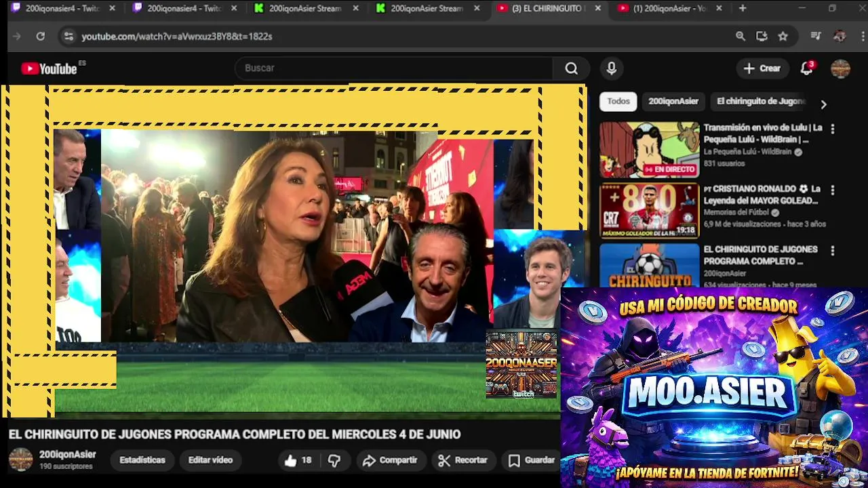
Task: Open 200iqonAsier channel name link
Action: point(67,455)
